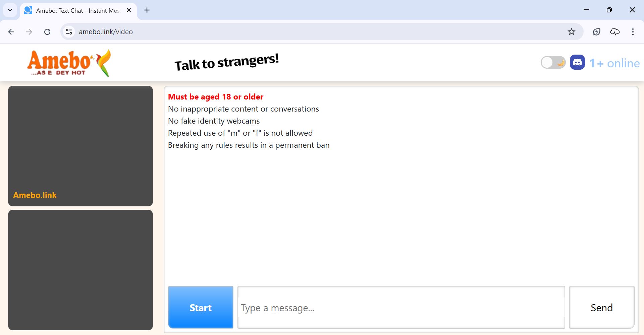
Task: Click the Start chat button
Action: 201,307
